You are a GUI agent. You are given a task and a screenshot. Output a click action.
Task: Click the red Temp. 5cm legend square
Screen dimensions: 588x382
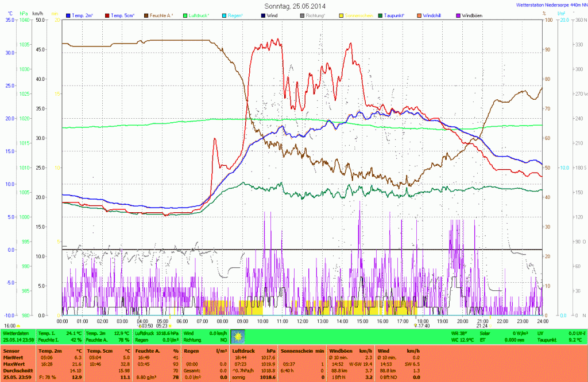107,15
